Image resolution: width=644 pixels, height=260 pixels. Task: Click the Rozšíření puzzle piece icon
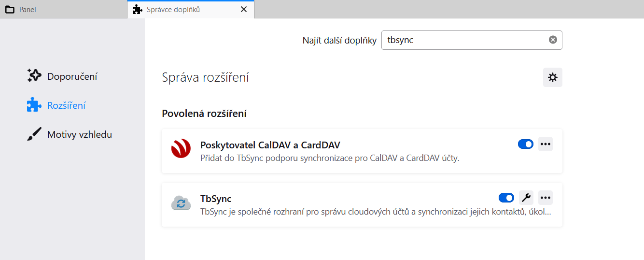pos(34,105)
